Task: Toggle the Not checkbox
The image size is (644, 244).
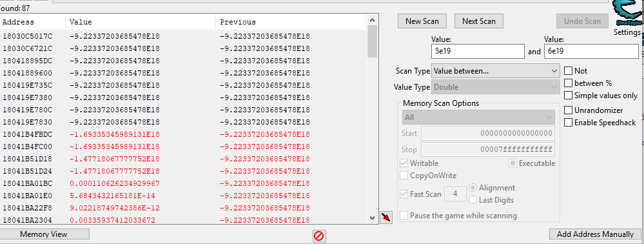Action: [569, 71]
